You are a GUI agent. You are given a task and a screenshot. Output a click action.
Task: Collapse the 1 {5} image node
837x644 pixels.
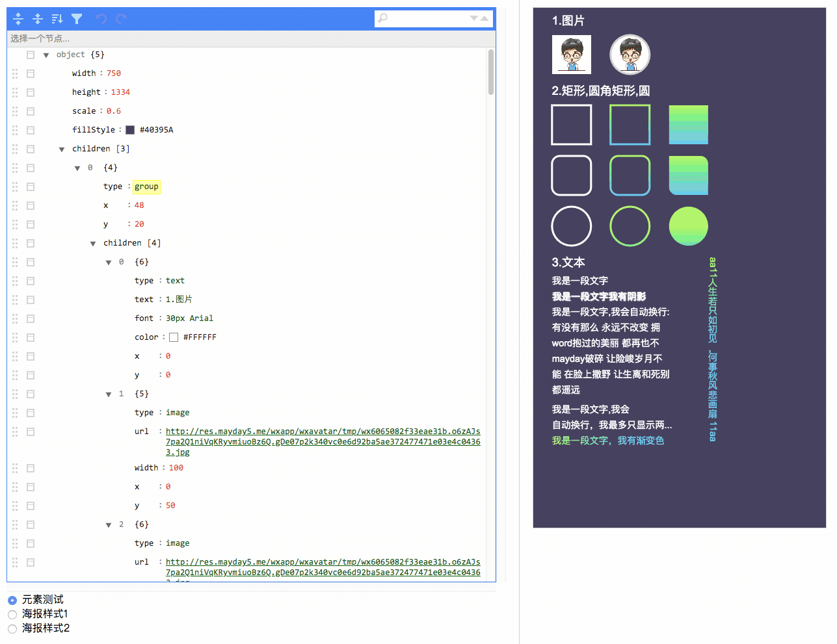109,394
